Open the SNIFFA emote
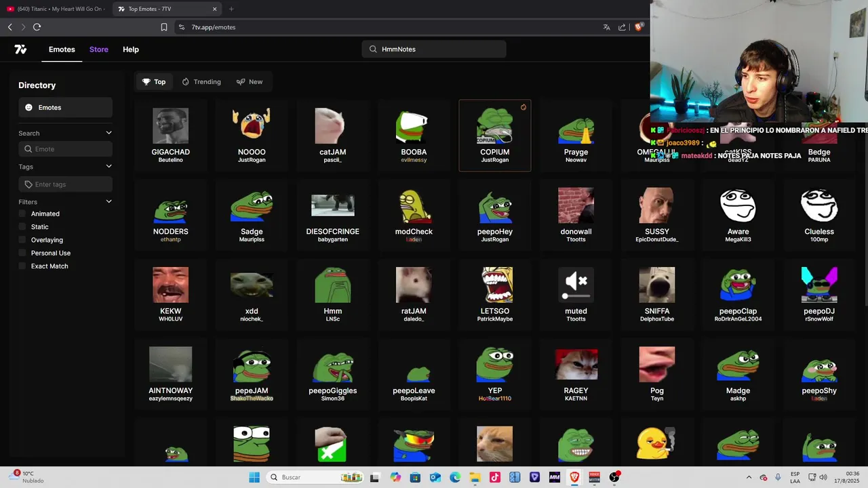 pyautogui.click(x=657, y=295)
